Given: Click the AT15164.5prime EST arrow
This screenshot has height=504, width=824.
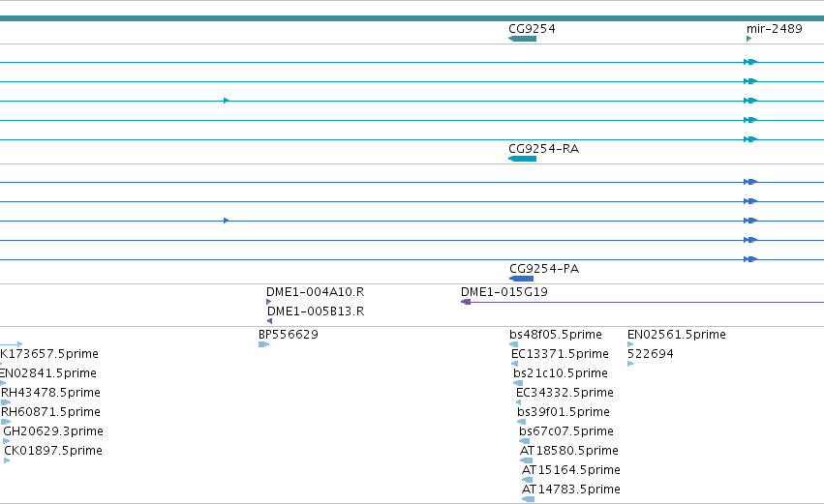Looking at the screenshot, I should pyautogui.click(x=527, y=480).
